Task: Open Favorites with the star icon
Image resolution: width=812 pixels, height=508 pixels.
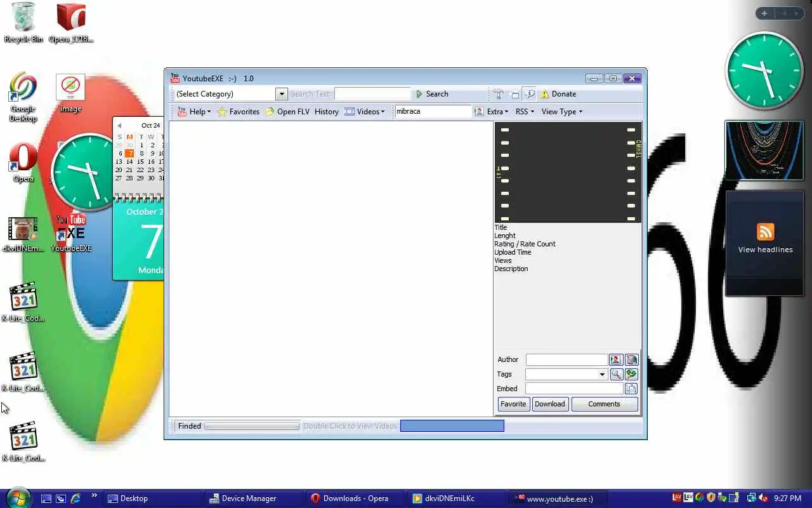Action: [x=239, y=112]
